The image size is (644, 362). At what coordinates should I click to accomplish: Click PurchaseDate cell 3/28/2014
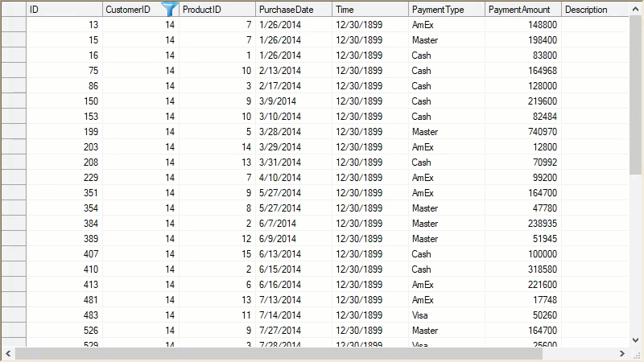(x=294, y=132)
